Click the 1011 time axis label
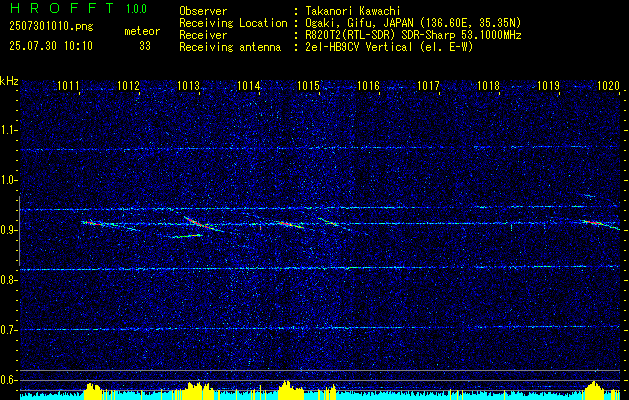Image resolution: width=629 pixels, height=400 pixels. click(68, 85)
